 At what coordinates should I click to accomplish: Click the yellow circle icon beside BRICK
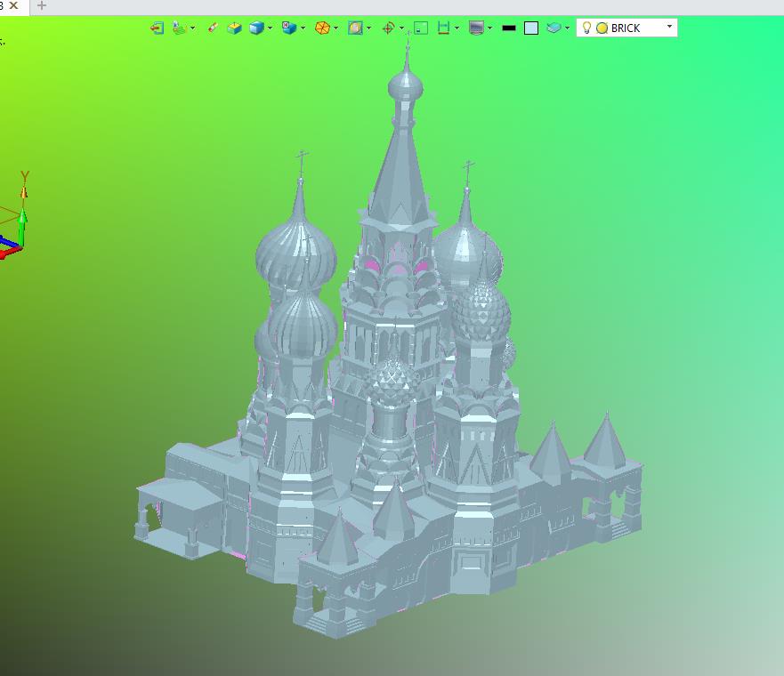(602, 28)
